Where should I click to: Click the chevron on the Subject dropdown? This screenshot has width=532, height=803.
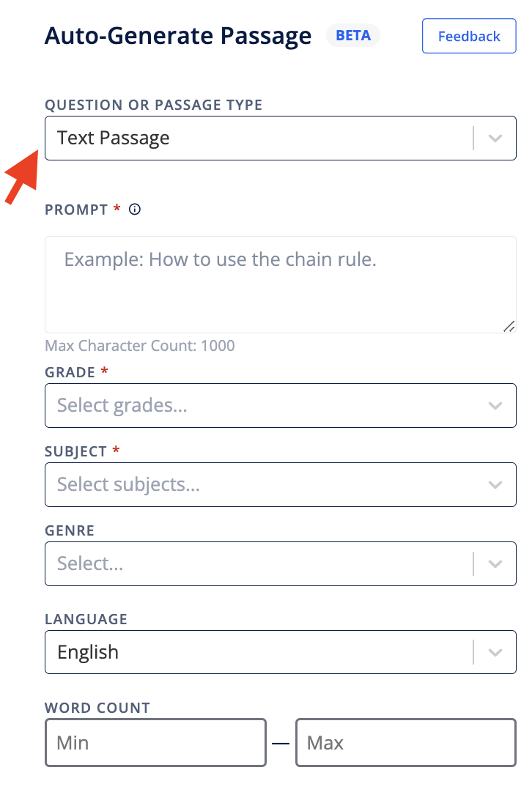click(x=496, y=484)
